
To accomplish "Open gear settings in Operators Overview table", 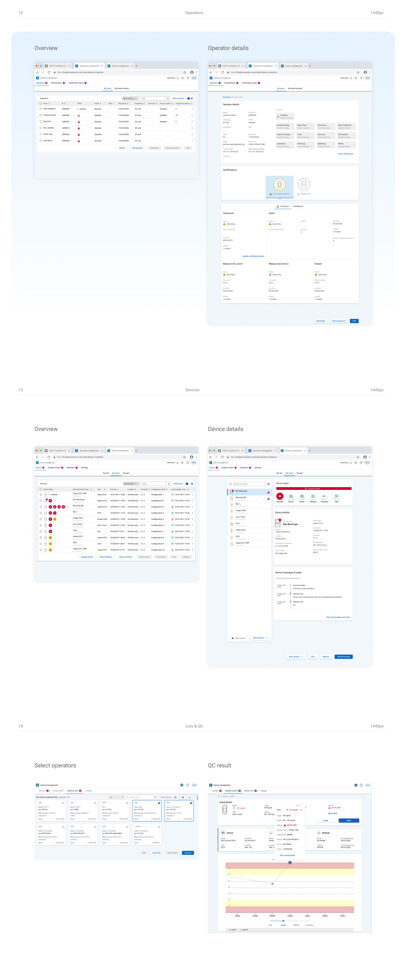I will [x=192, y=99].
